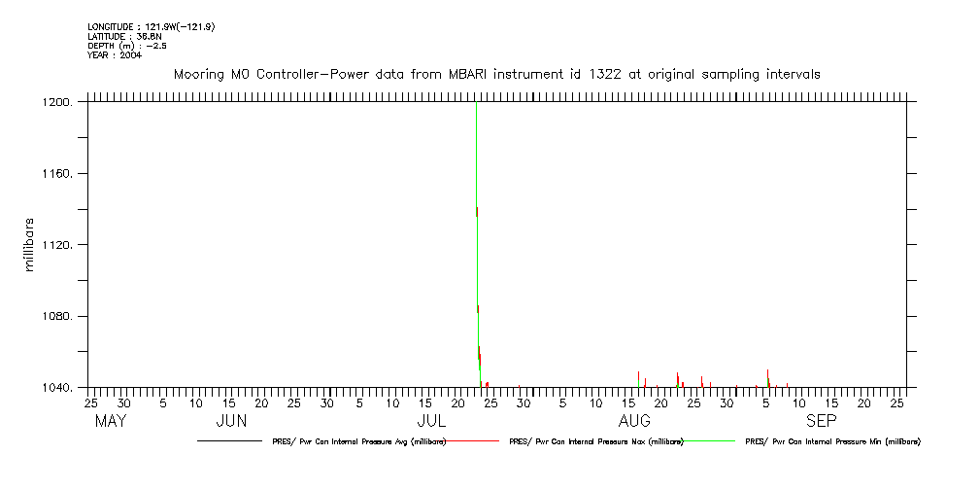Select the Internal Pressure Max legend label
The width and height of the screenshot is (980, 490).
[x=596, y=441]
